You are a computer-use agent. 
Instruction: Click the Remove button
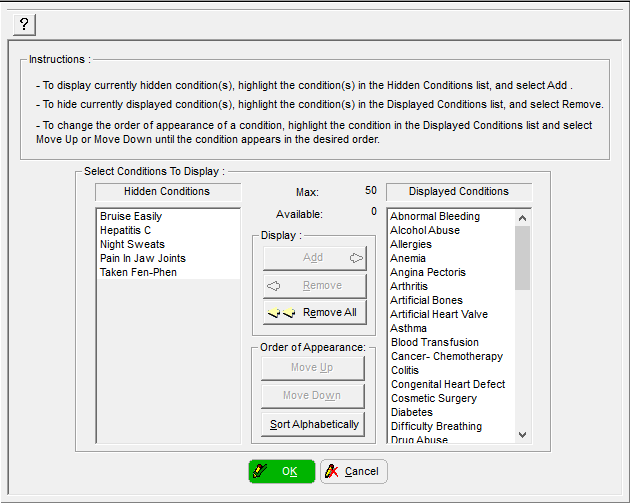[315, 286]
